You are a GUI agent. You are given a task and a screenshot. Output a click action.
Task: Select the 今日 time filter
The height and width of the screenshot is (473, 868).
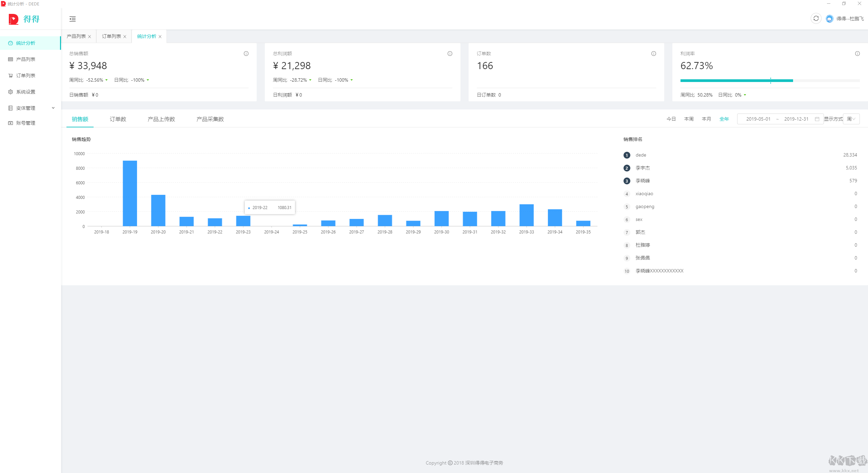pos(671,119)
